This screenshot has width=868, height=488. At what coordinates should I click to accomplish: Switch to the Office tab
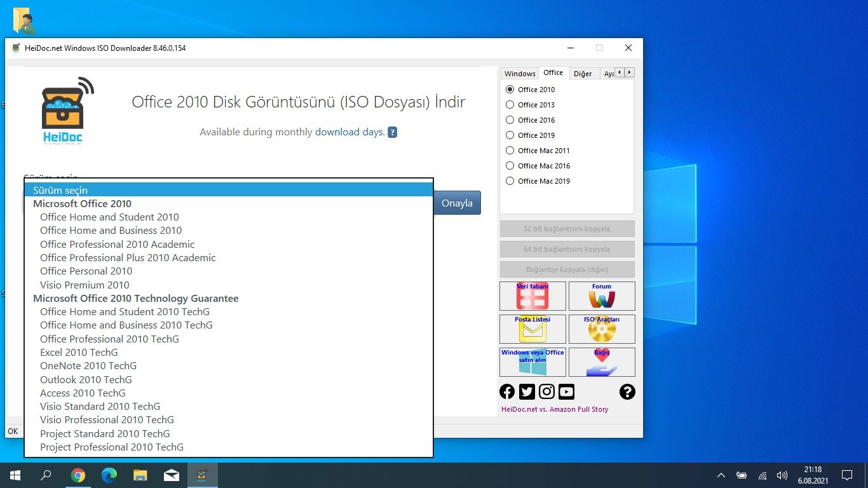(x=553, y=72)
